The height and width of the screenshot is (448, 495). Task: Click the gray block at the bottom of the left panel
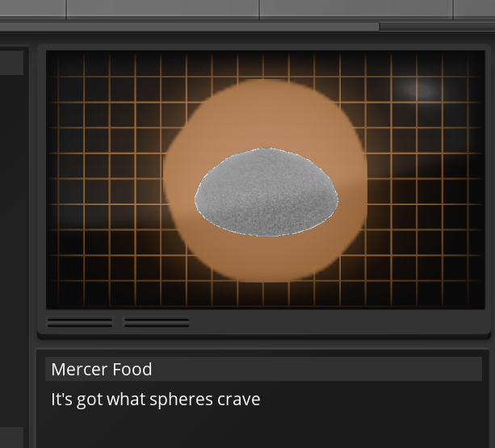11,438
